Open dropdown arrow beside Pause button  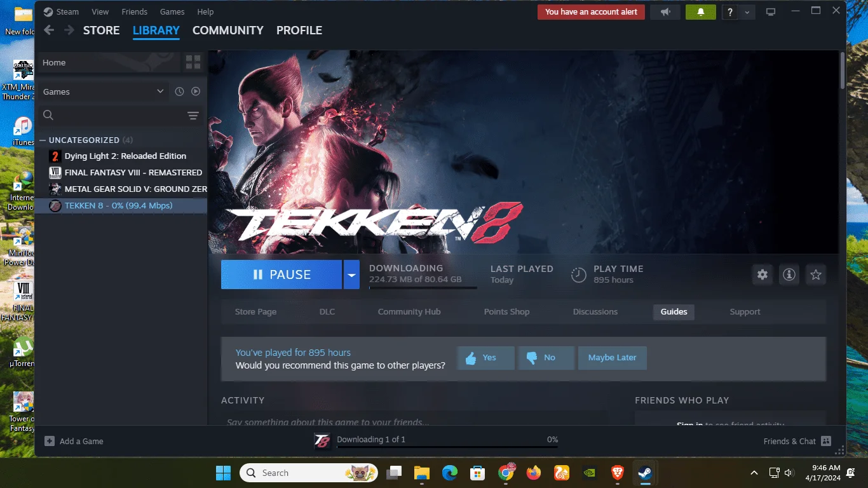351,274
